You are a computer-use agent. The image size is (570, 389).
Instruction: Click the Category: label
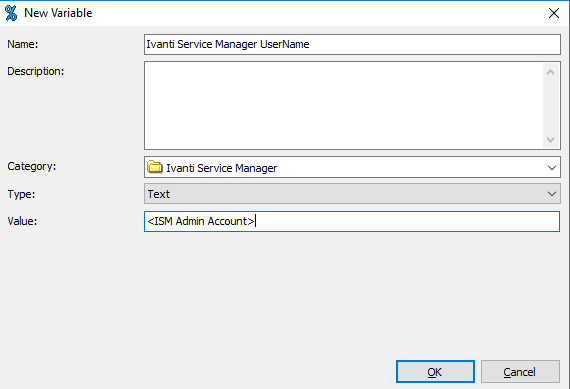click(32, 167)
